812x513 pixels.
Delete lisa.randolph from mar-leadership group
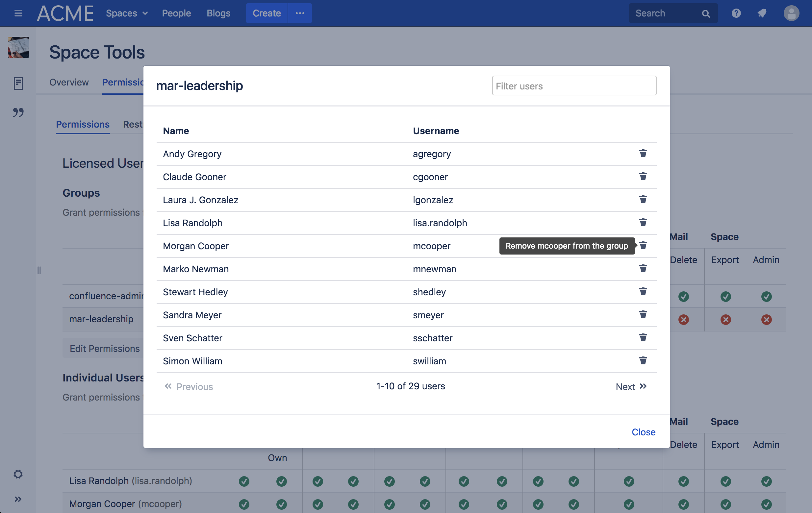point(643,222)
